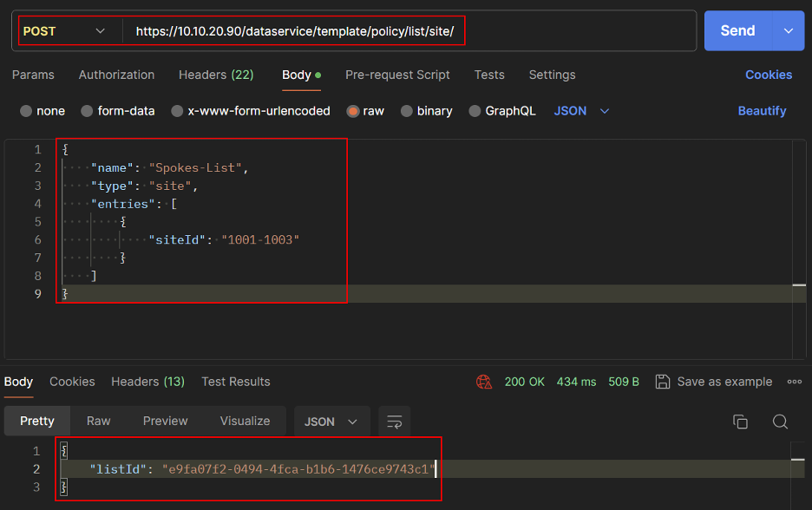Choose the GraphQL body type
Screen dimensions: 812x510
point(475,111)
